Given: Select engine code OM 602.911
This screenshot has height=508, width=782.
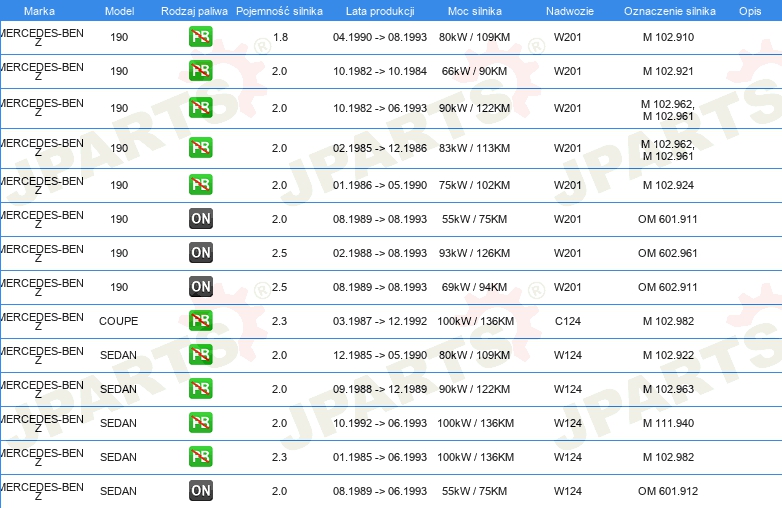Looking at the screenshot, I should tap(668, 287).
